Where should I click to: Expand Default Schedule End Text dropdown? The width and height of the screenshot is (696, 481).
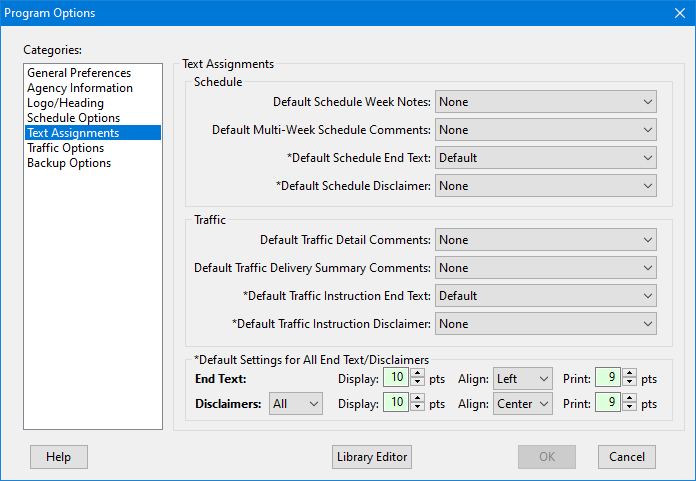(x=546, y=158)
